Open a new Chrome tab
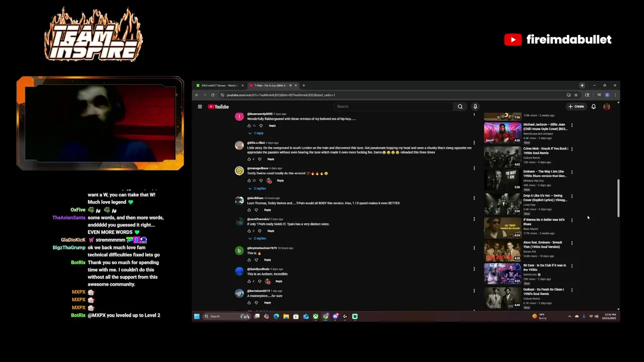The height and width of the screenshot is (362, 644). (304, 85)
